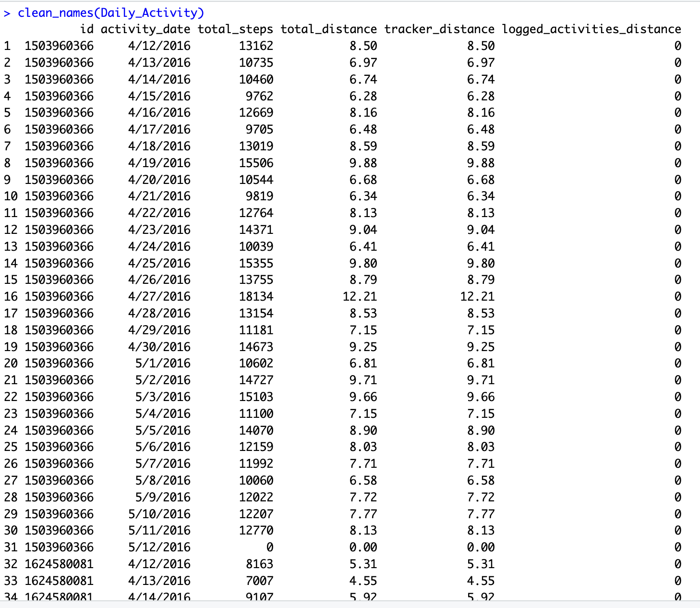Select the activity_date column header
This screenshot has width=700, height=608.
point(145,29)
